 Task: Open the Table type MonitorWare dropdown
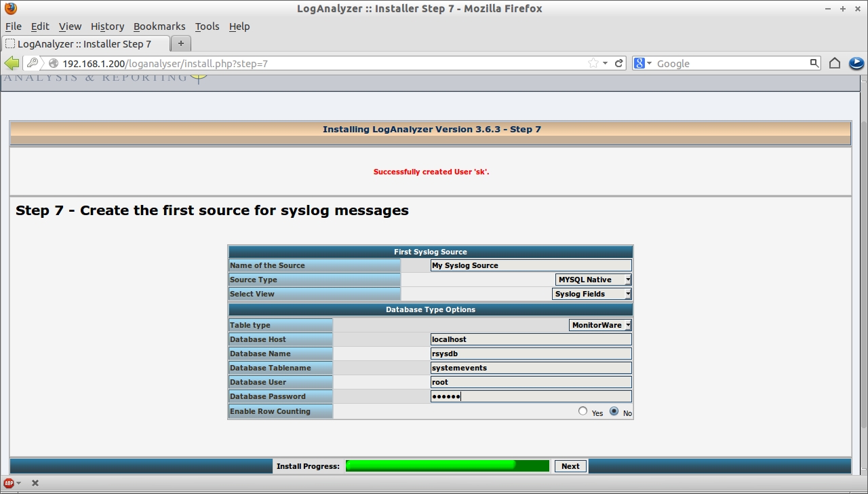pyautogui.click(x=601, y=325)
